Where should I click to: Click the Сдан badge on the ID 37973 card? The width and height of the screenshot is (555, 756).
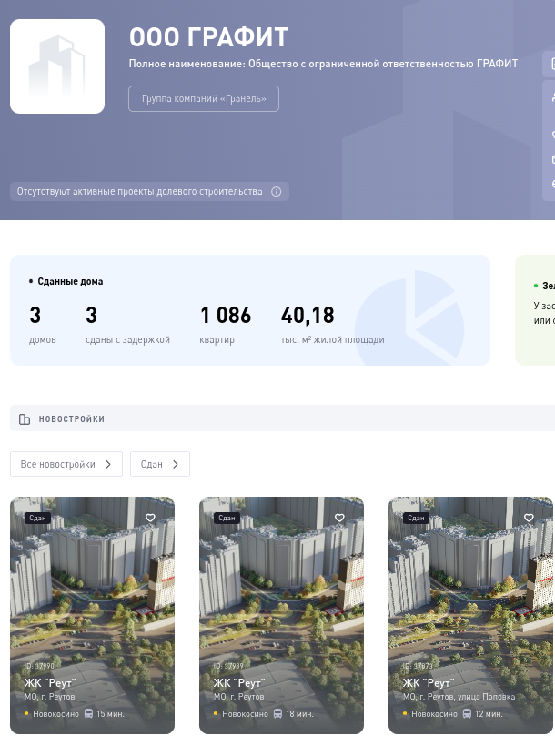(416, 518)
